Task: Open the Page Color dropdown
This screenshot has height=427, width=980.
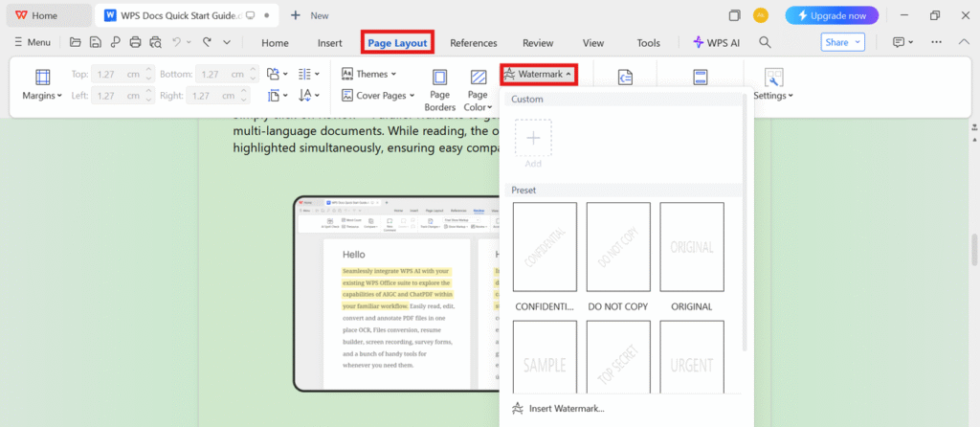Action: pos(479,90)
